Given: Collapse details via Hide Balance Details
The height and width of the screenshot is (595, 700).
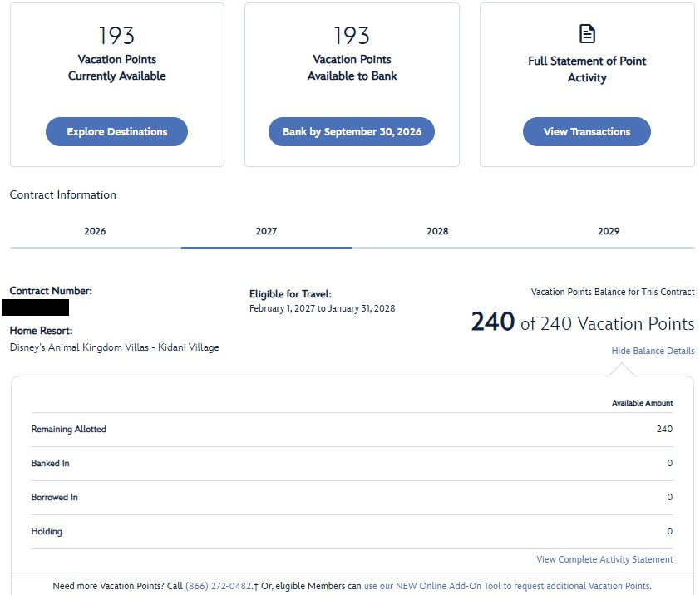Looking at the screenshot, I should click(653, 351).
